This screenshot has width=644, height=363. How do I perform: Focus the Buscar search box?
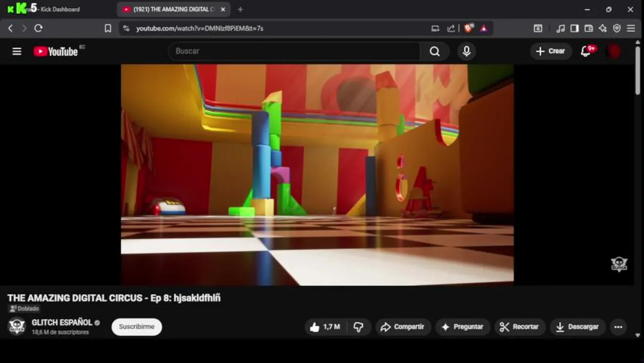[294, 51]
